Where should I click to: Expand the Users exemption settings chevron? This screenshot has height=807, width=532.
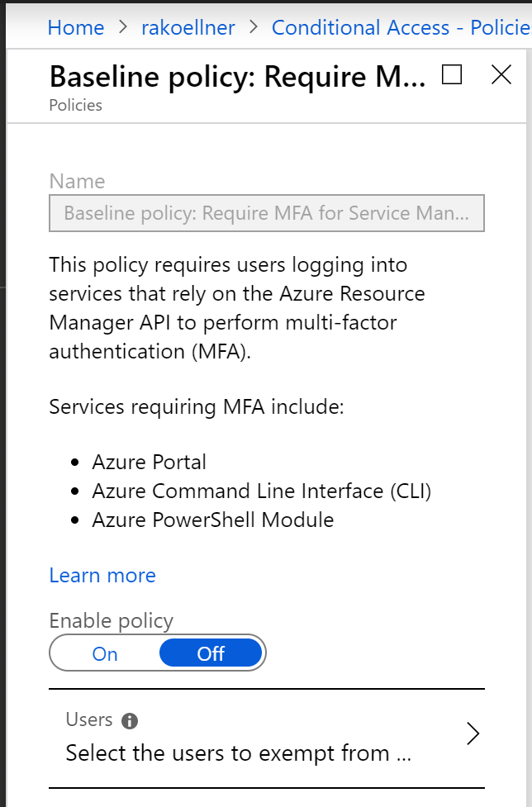473,733
